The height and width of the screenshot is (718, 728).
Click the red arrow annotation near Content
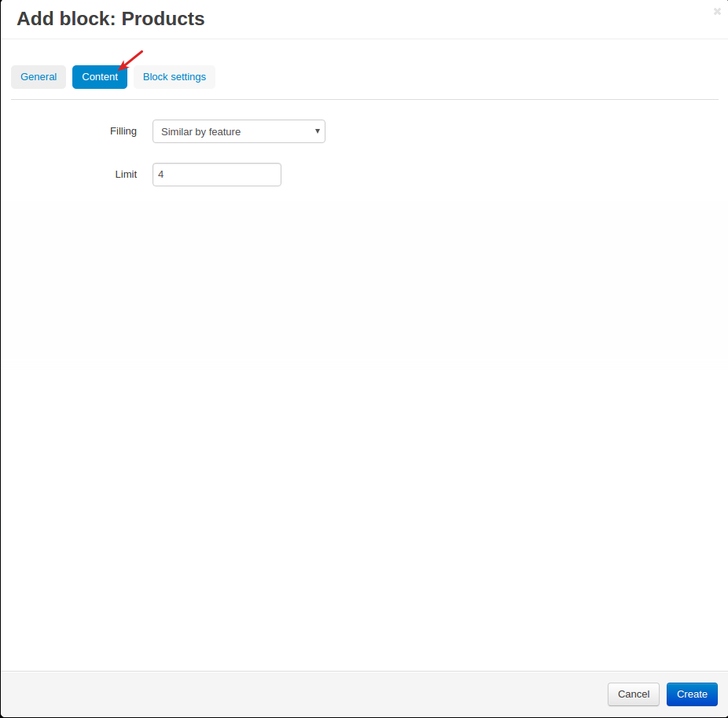pos(131,61)
